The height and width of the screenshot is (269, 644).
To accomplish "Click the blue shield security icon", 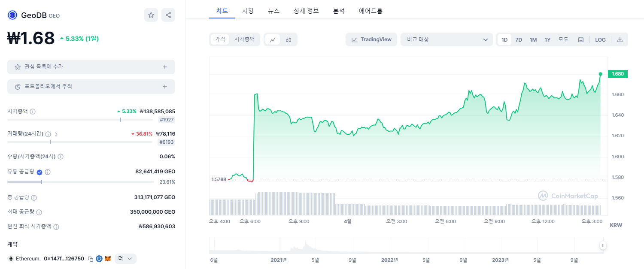I will tap(99, 259).
